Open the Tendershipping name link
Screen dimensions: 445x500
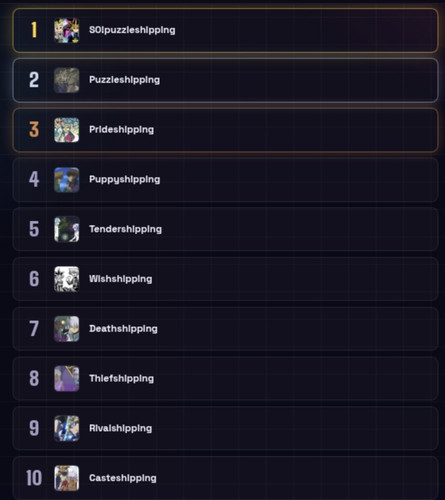125,229
